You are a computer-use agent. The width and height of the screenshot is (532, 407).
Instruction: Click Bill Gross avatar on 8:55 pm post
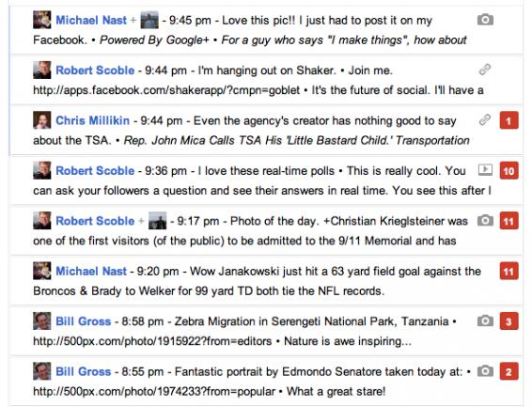coord(42,371)
